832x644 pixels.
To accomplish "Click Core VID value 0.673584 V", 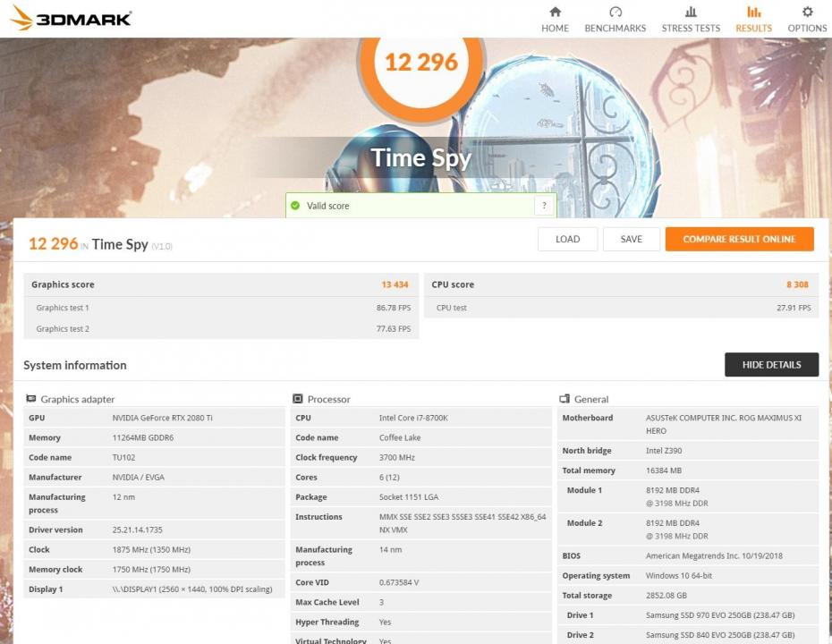I will (x=399, y=582).
